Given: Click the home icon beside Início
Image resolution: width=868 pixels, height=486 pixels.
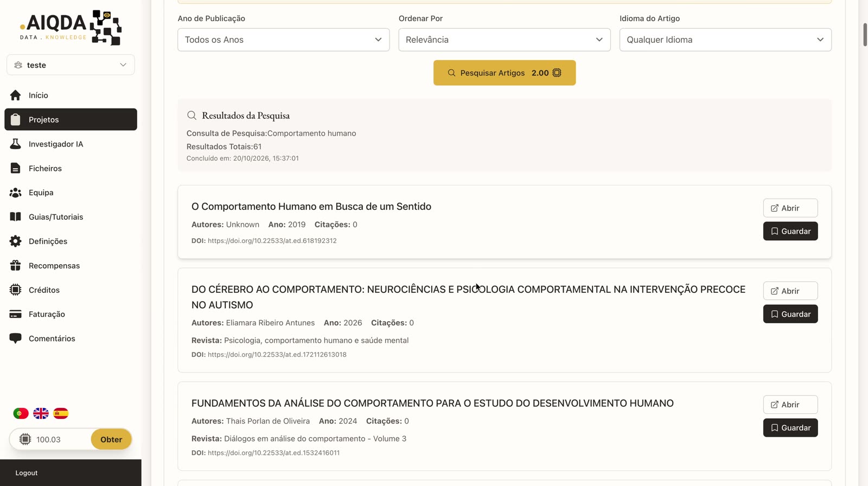Looking at the screenshot, I should 15,95.
